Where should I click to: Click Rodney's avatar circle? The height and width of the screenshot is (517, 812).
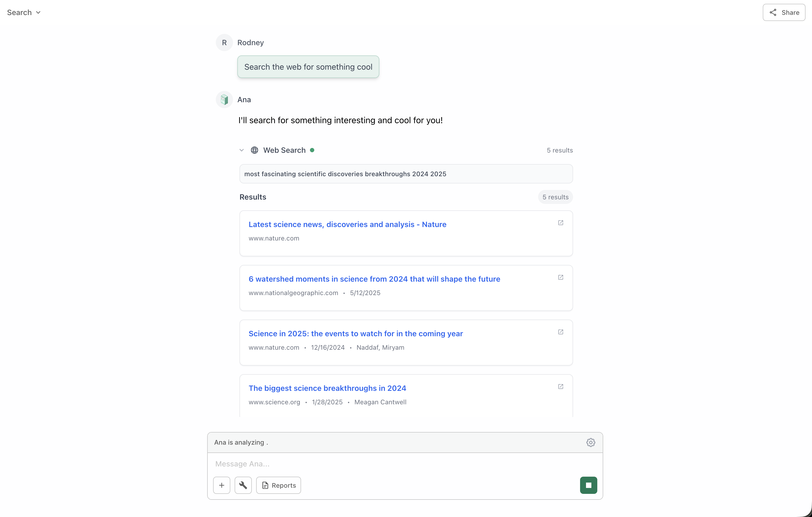click(224, 43)
